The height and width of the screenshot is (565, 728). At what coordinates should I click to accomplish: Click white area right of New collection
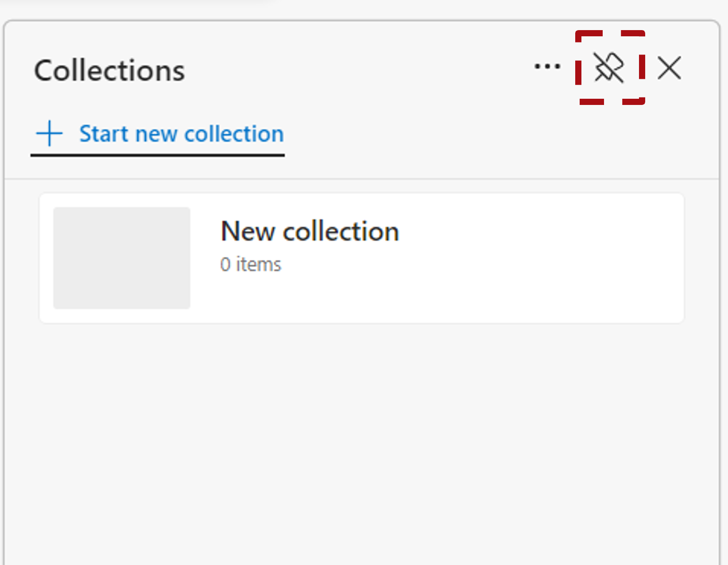(x=540, y=258)
